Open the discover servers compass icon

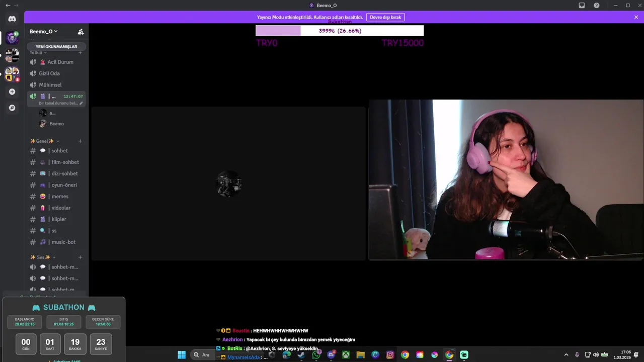pos(12,108)
